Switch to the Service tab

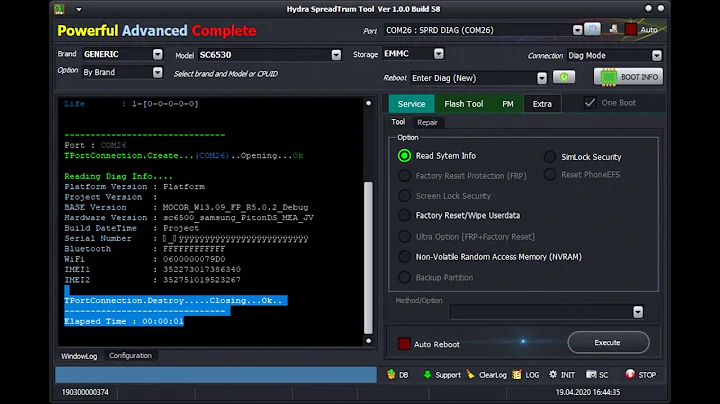click(411, 104)
